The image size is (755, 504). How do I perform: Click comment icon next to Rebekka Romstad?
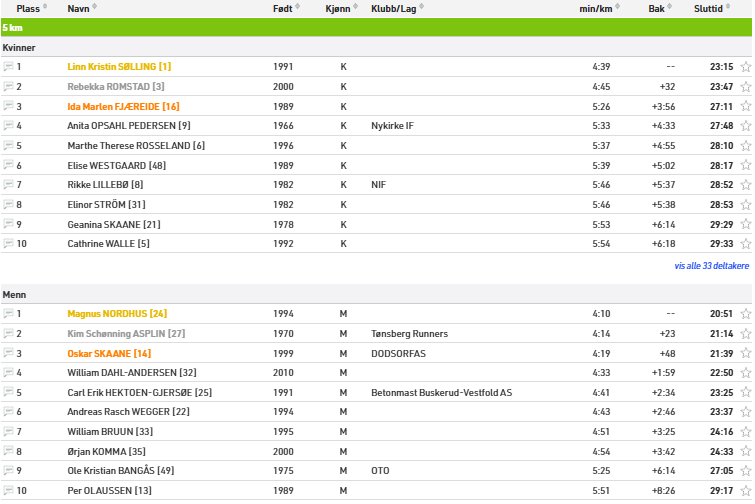(9, 87)
